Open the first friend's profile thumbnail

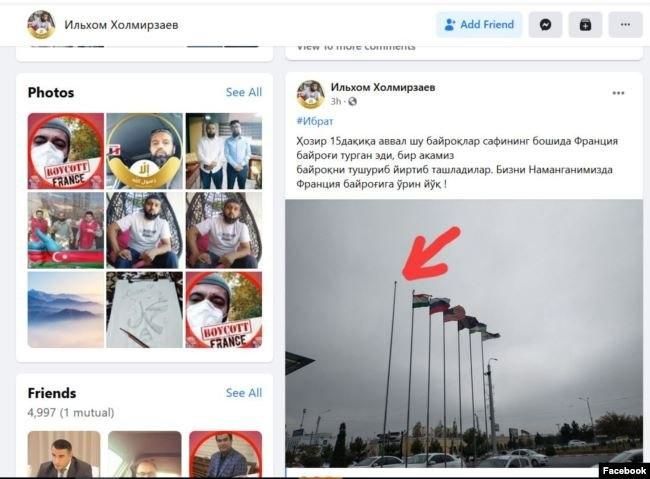[x=64, y=454]
